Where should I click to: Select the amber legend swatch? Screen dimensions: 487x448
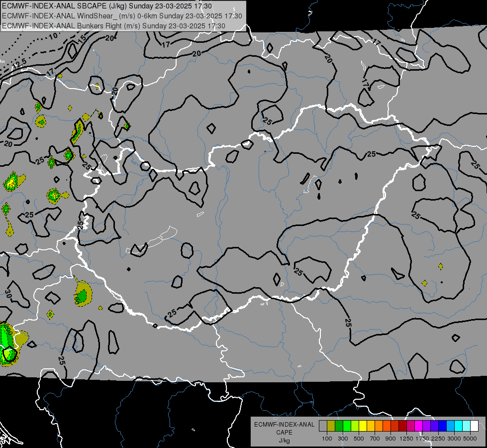[x=371, y=426]
